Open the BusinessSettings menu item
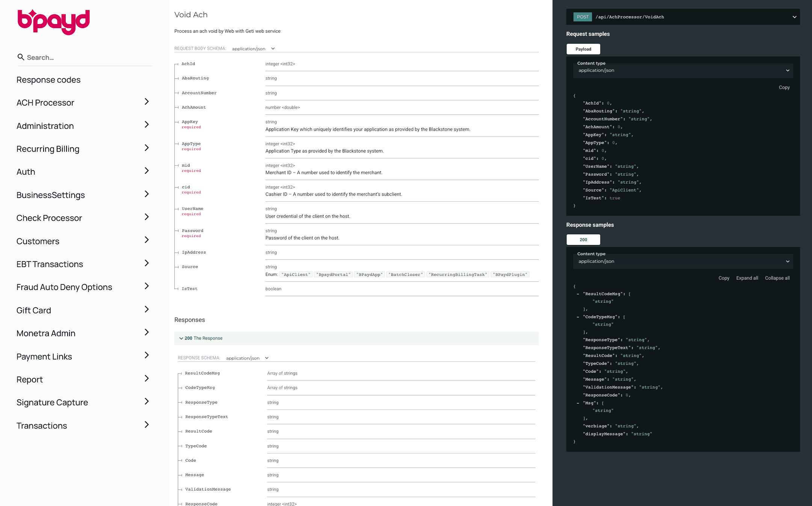 pos(51,195)
